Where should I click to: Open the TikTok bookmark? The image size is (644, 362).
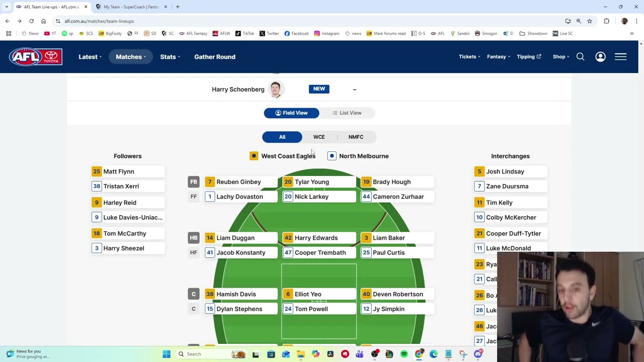tap(245, 34)
